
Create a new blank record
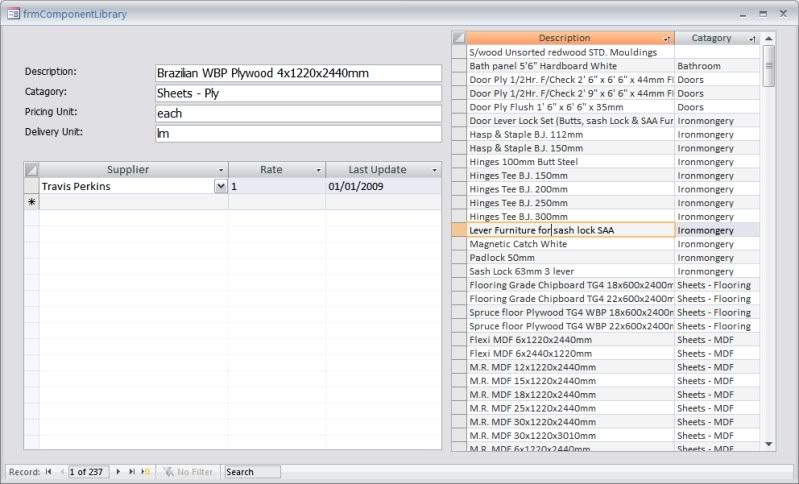tap(146, 472)
